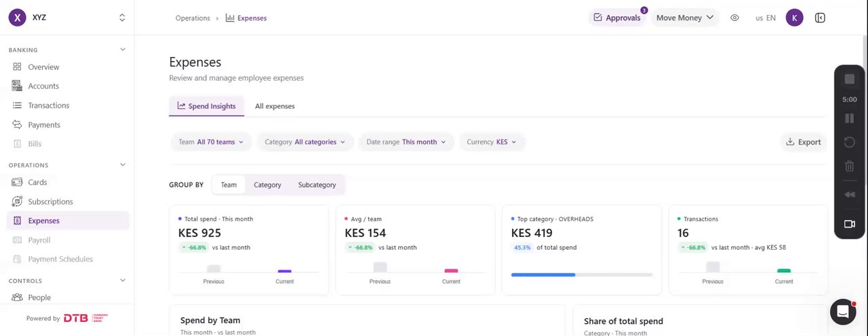Open the Team All 70 teams dropdown

(210, 142)
